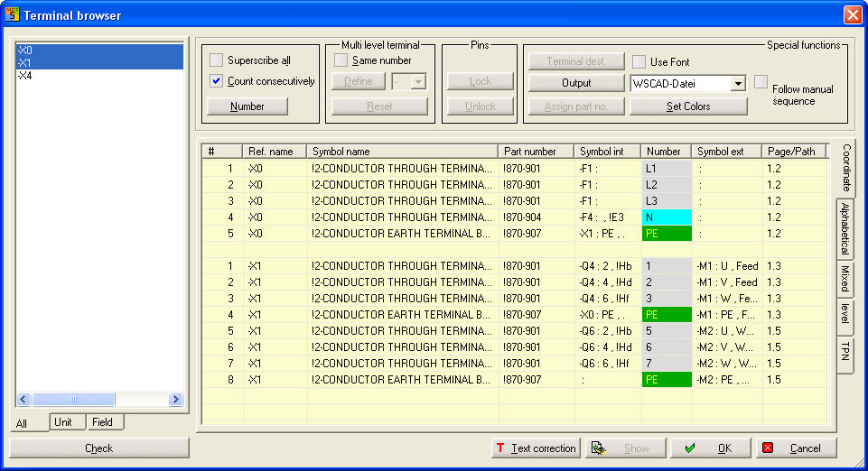This screenshot has width=868, height=471.
Task: Click green PE cell in -X1 row 8
Action: [667, 380]
